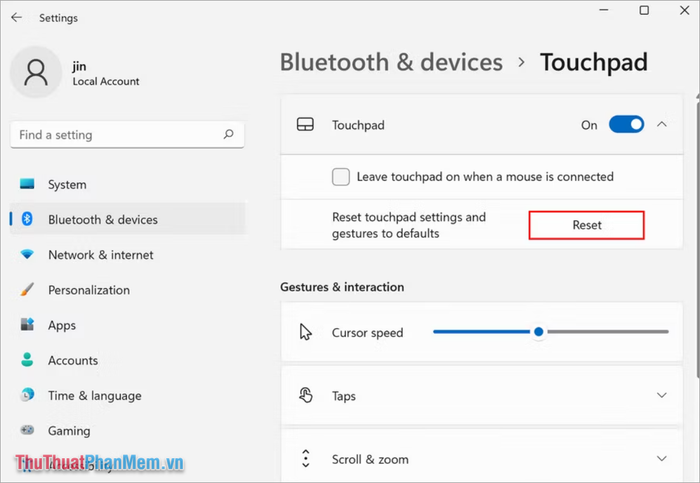The image size is (700, 483).
Task: Click the search magnifier icon
Action: click(229, 134)
